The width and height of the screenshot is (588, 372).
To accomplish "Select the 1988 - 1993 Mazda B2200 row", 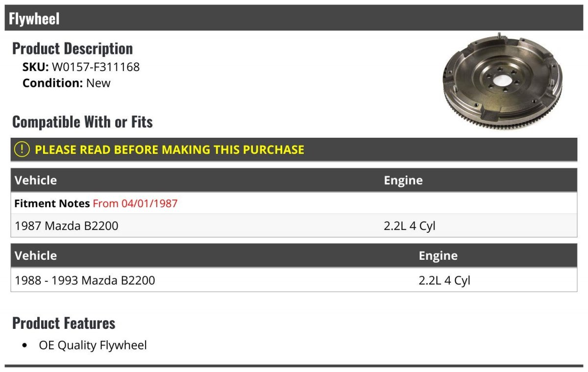I will click(85, 280).
